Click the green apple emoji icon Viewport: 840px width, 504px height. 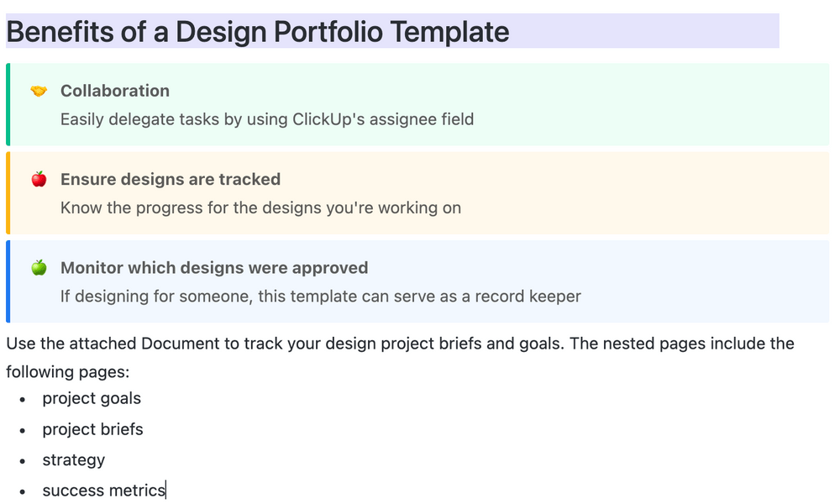point(39,268)
